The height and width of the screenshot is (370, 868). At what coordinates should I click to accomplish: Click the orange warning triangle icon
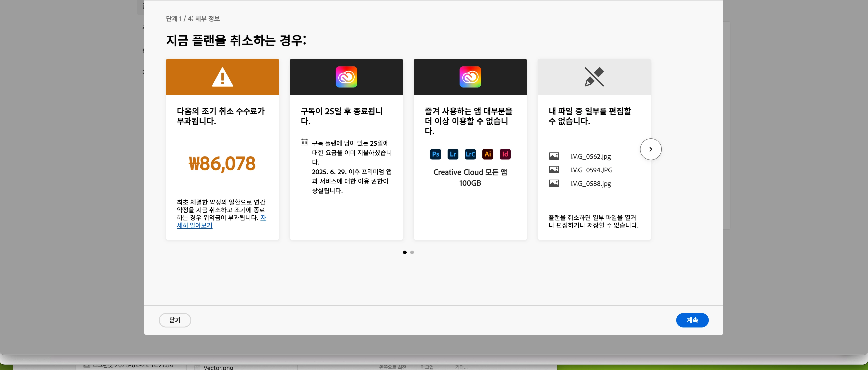(x=222, y=77)
